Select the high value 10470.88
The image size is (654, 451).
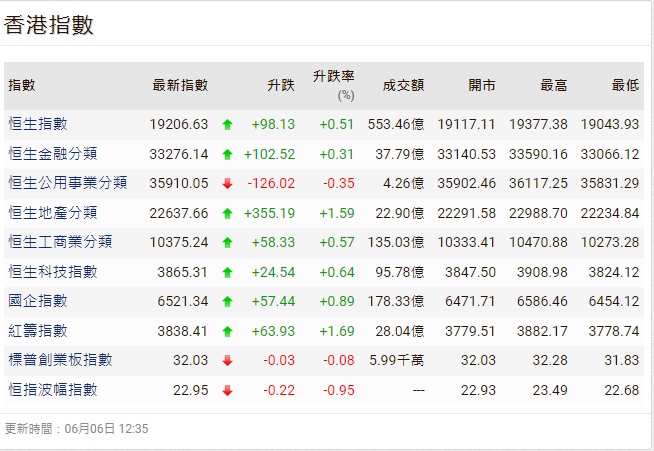pyautogui.click(x=538, y=242)
